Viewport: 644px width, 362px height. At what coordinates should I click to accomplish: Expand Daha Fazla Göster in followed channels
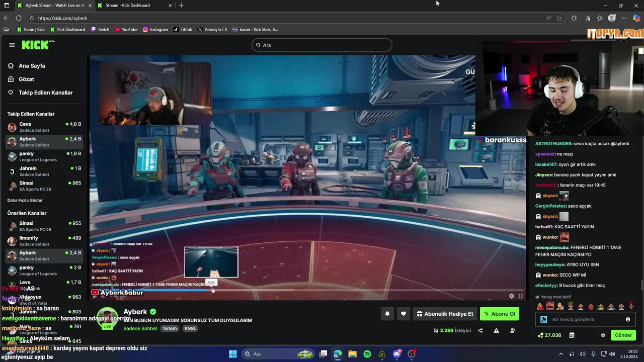coord(25,200)
